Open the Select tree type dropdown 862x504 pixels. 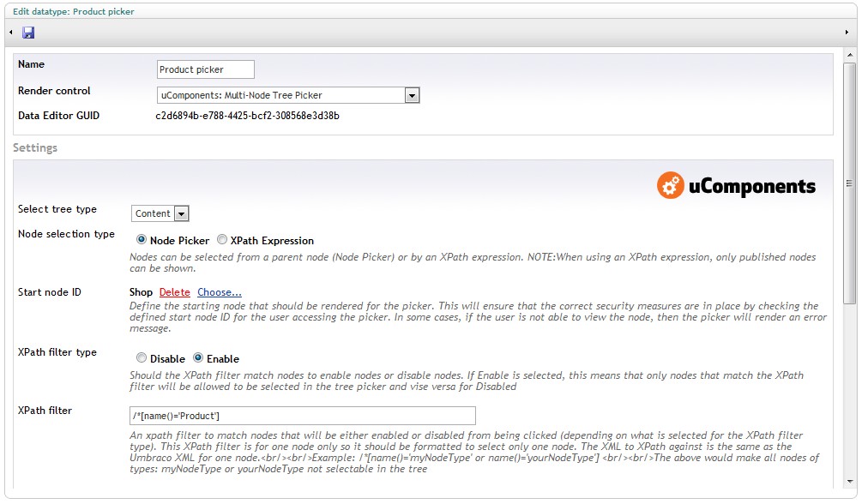click(x=160, y=213)
